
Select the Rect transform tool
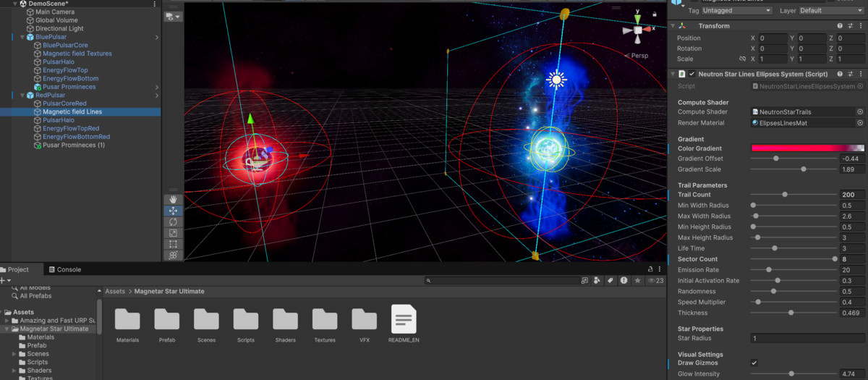click(173, 244)
